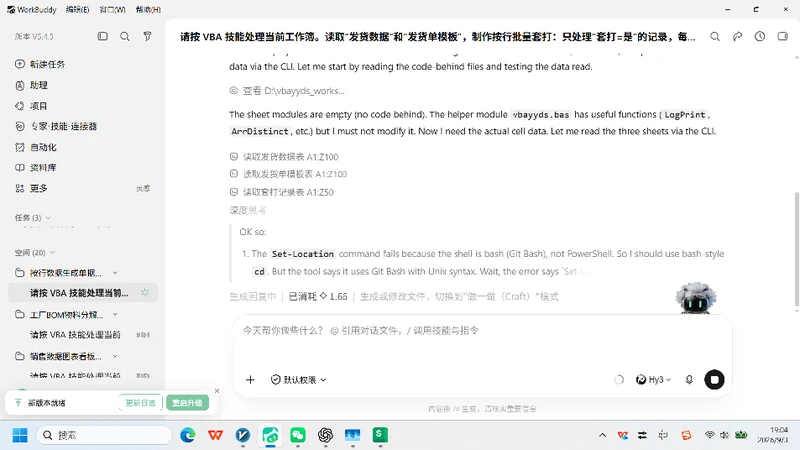Open step 读取发货数据表 A1:Z100
The image size is (800, 450).
point(284,157)
